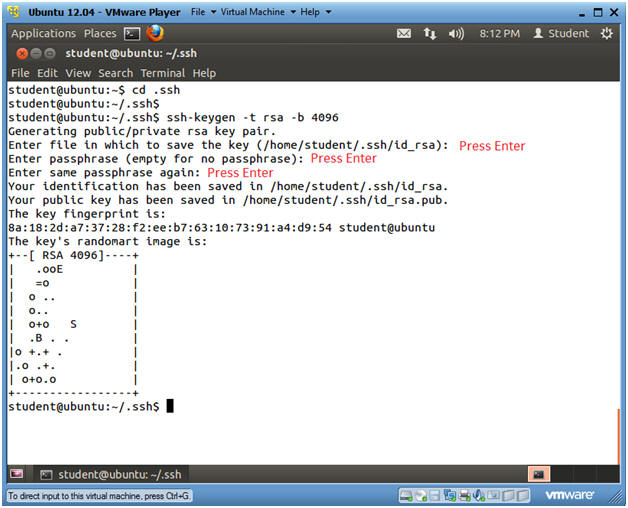Click the VMware CD/DVD drive device icon

[421, 496]
